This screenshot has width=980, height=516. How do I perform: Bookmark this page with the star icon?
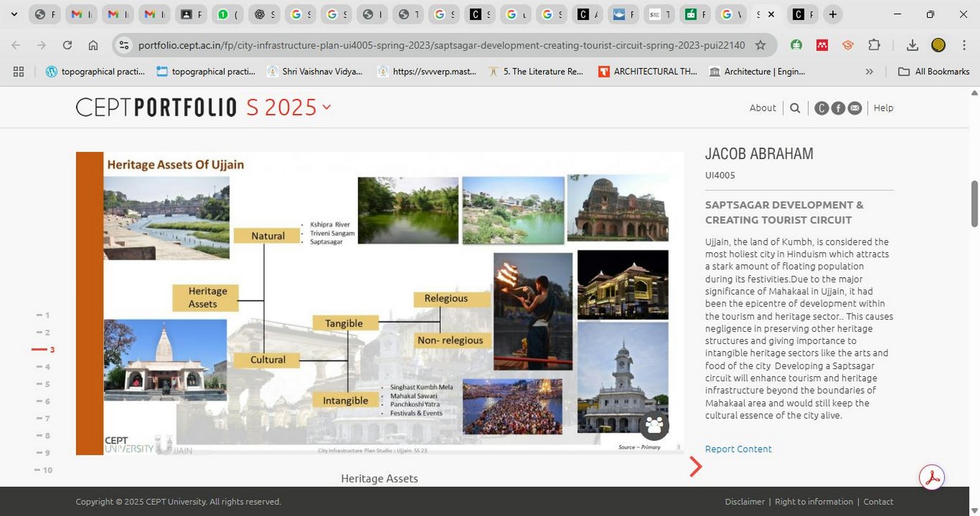pyautogui.click(x=760, y=45)
